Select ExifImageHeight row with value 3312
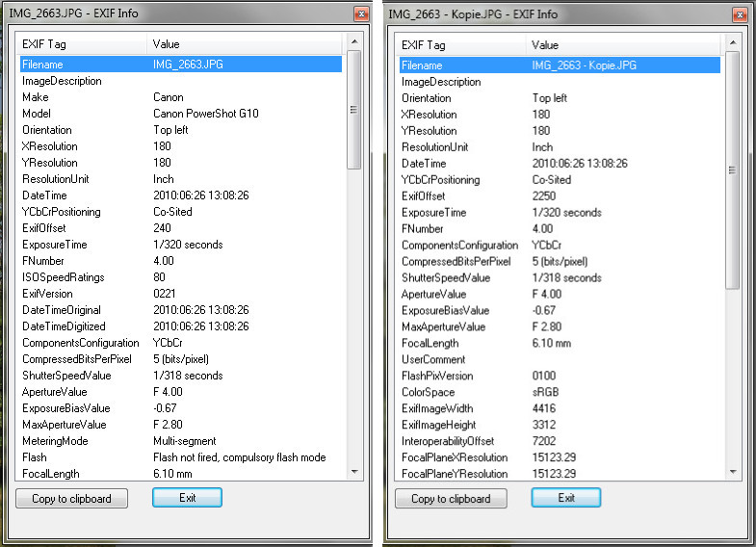Viewport: 756px width, 547px height. (x=560, y=425)
